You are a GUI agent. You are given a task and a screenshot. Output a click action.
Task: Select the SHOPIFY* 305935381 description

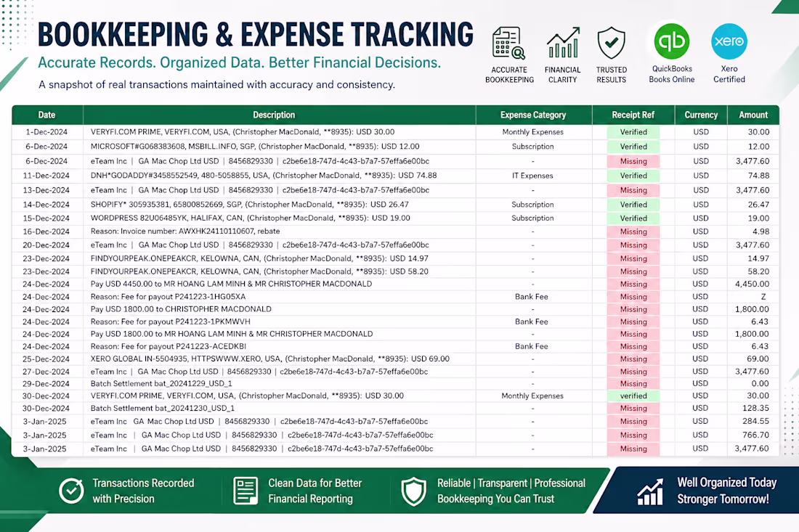click(250, 205)
